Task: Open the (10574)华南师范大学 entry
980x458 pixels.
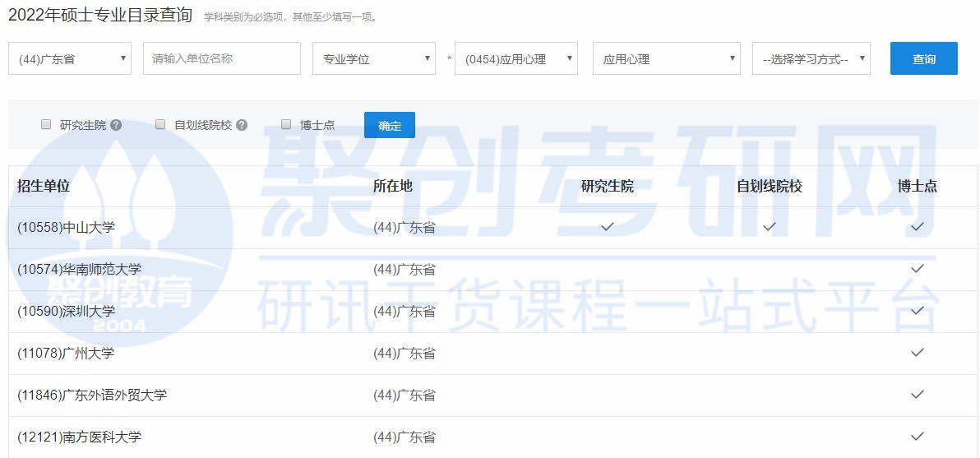Action: tap(80, 270)
